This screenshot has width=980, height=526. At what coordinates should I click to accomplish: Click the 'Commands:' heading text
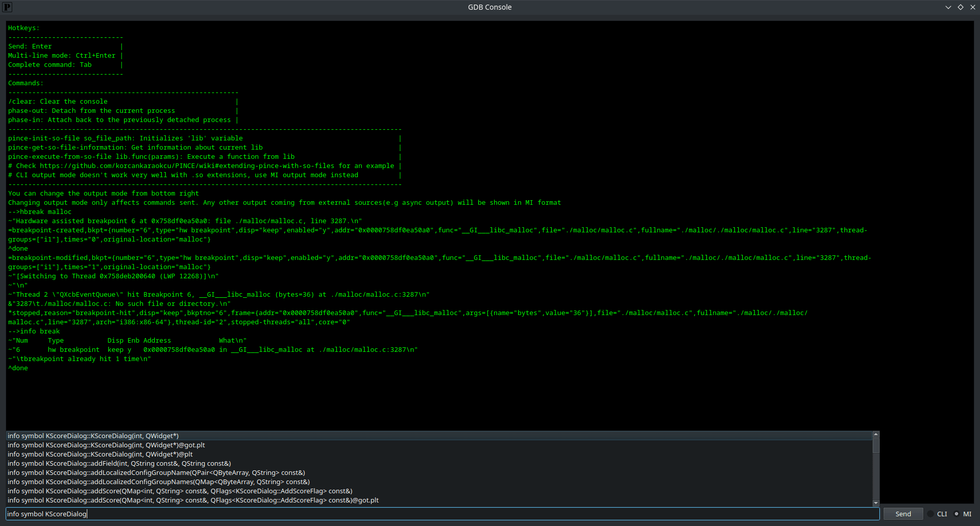tap(26, 83)
